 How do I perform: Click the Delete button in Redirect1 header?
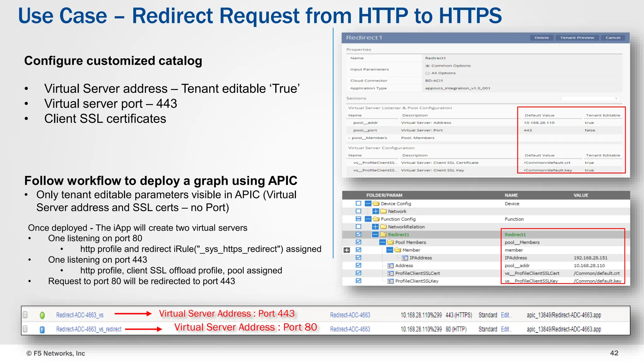point(541,38)
